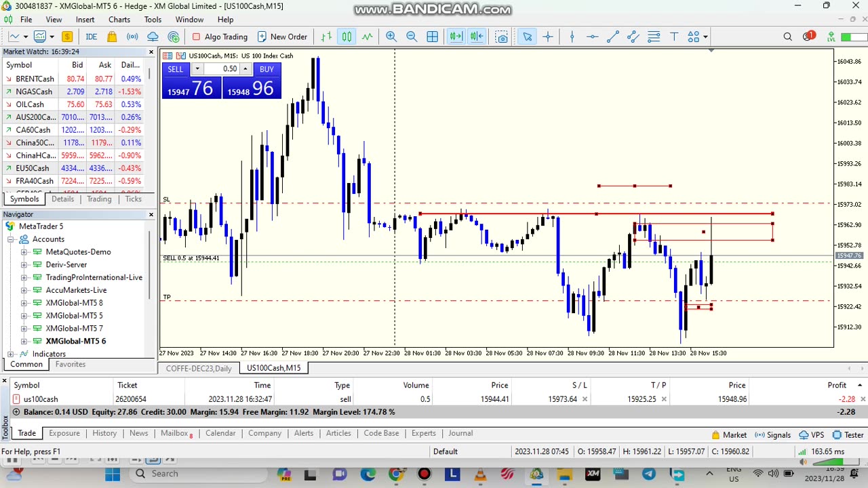The width and height of the screenshot is (868, 488).
Task: Open the History tab in Toolbox
Action: 104,433
